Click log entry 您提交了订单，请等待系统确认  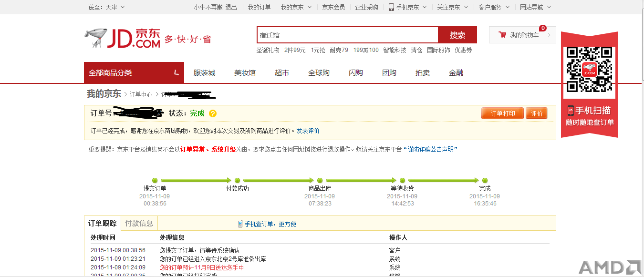click(199, 250)
